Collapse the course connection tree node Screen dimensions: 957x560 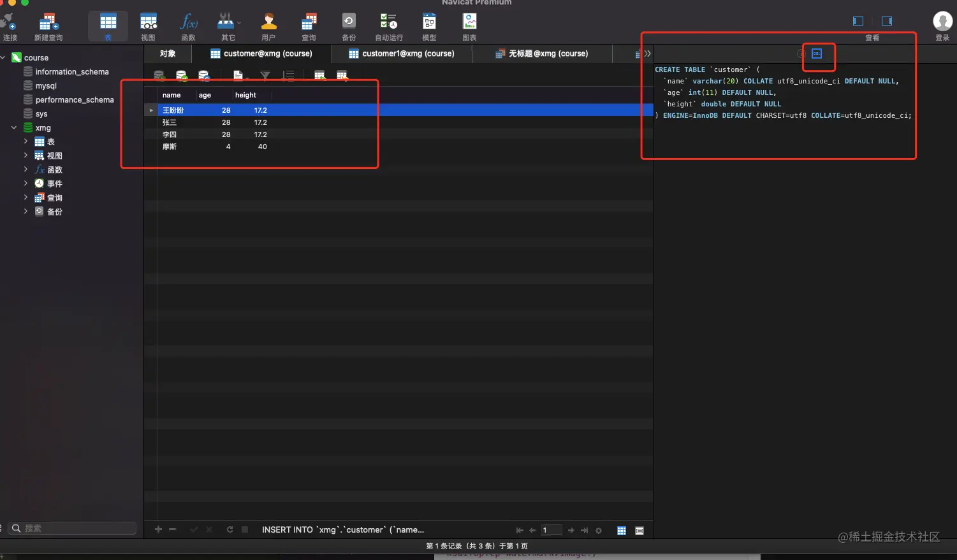pyautogui.click(x=3, y=57)
